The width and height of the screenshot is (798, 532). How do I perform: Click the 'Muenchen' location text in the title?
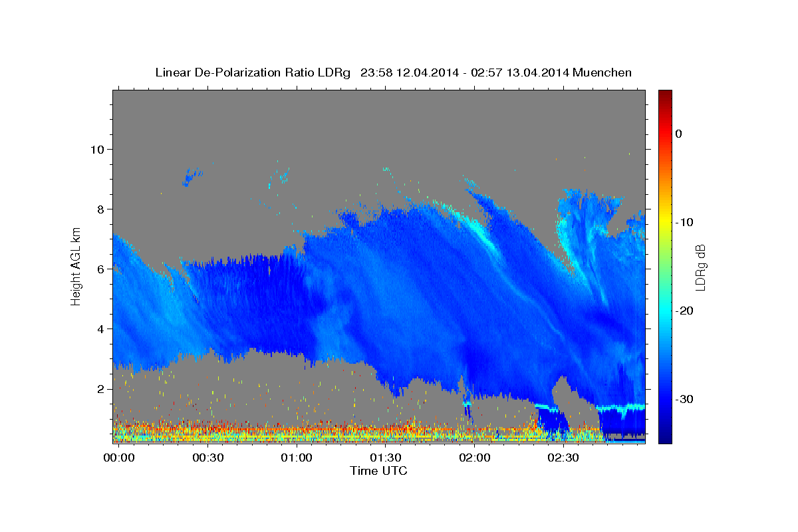(602, 72)
